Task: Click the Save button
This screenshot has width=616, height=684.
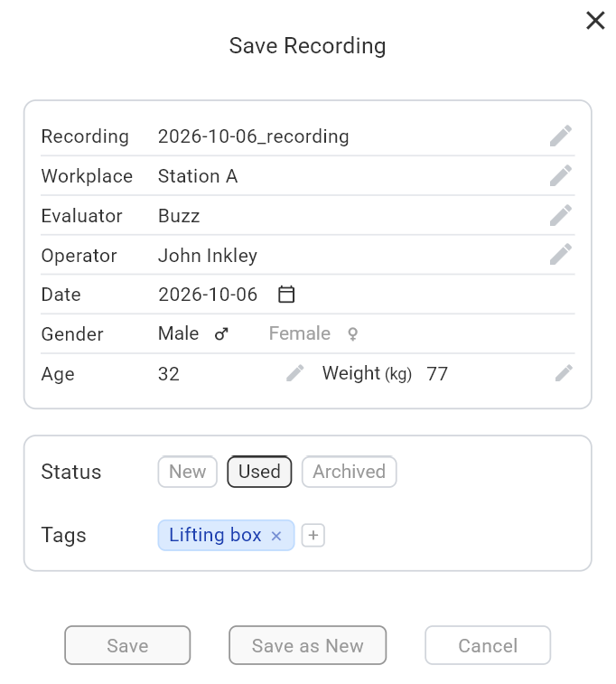Action: point(127,646)
